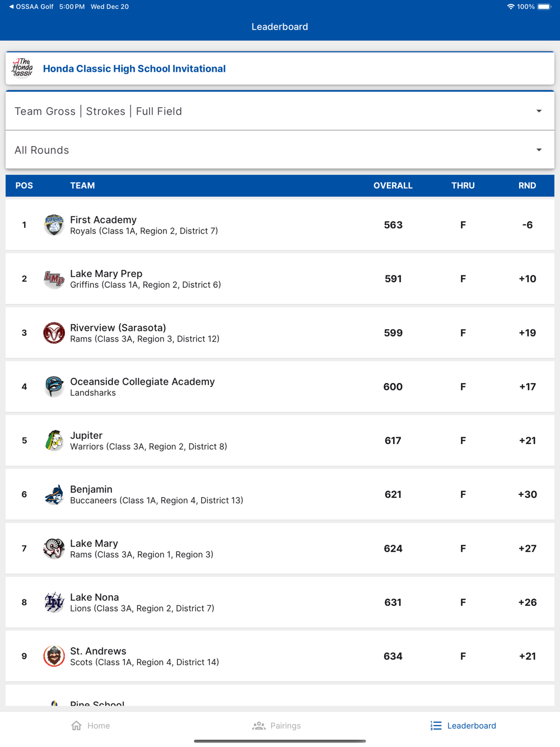560x747 pixels.
Task: Tap the Jupiter Warriors team logo
Action: coord(54,441)
